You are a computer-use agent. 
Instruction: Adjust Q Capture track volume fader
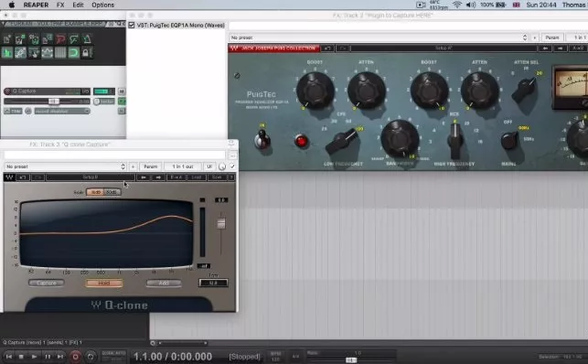tap(54, 102)
